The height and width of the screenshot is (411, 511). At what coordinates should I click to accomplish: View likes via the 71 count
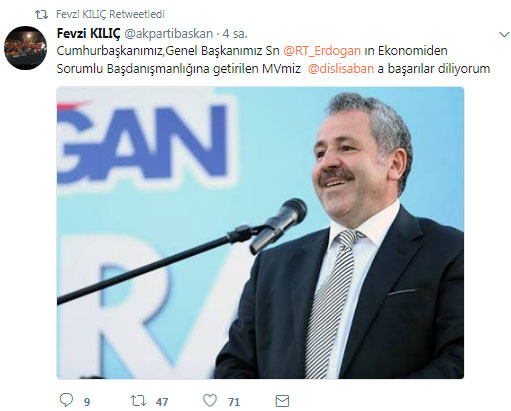click(234, 402)
